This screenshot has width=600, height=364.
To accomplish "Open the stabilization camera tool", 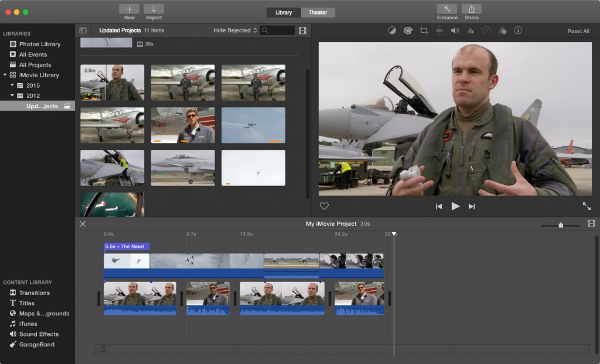I will (439, 30).
